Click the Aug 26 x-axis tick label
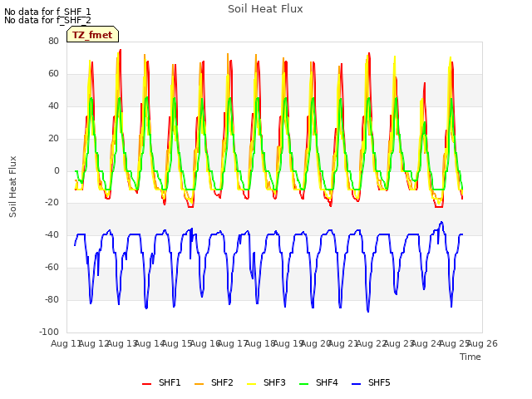 [482, 343]
